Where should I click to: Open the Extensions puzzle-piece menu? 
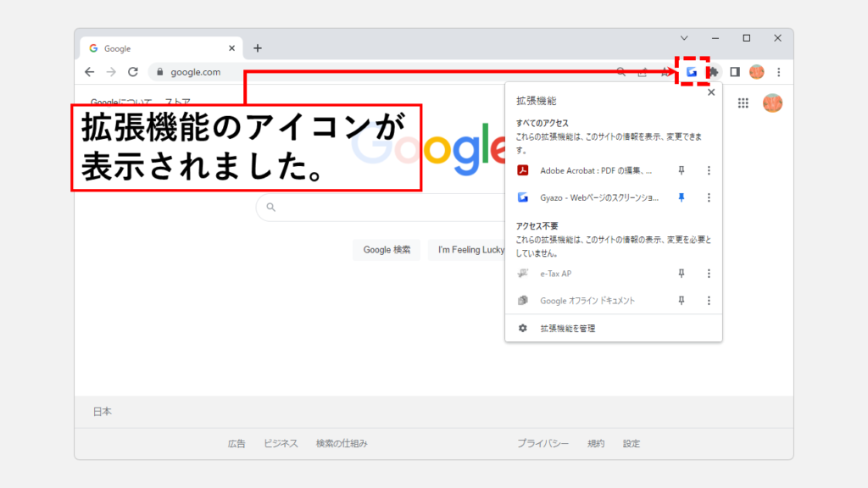(714, 72)
